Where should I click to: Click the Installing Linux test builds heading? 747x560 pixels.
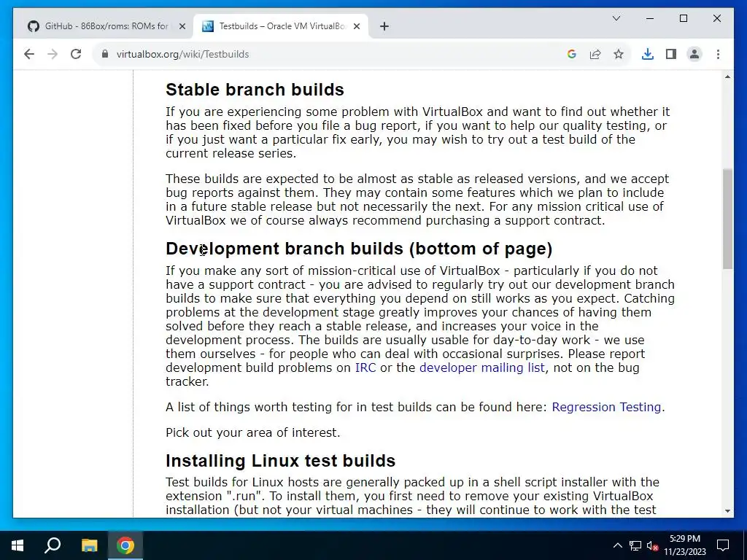[281, 461]
